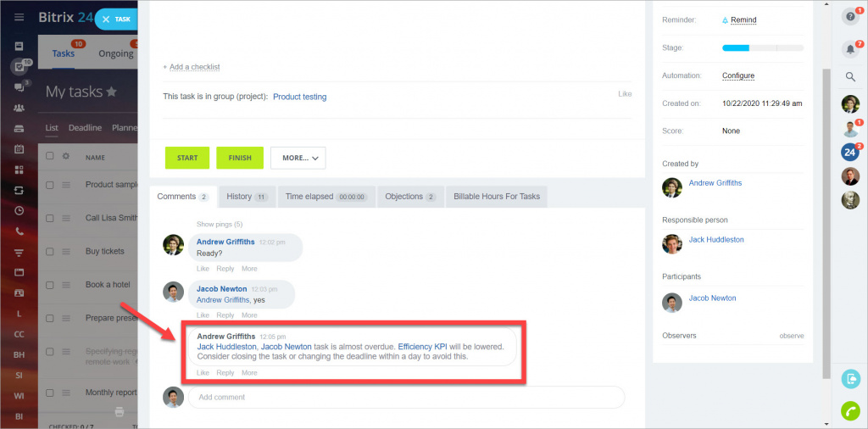Image resolution: width=868 pixels, height=429 pixels.
Task: Click the Add comment input field
Action: 406,397
